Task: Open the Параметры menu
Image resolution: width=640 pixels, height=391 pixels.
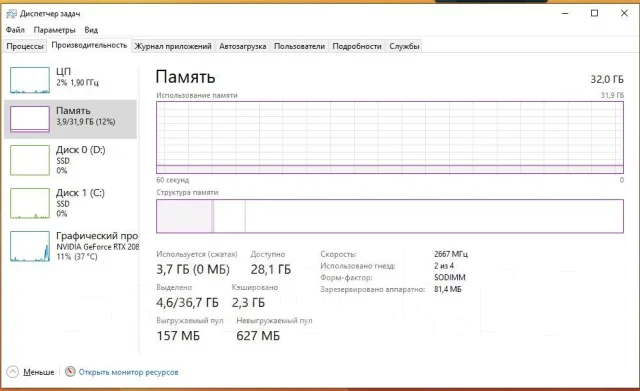Action: (x=54, y=30)
